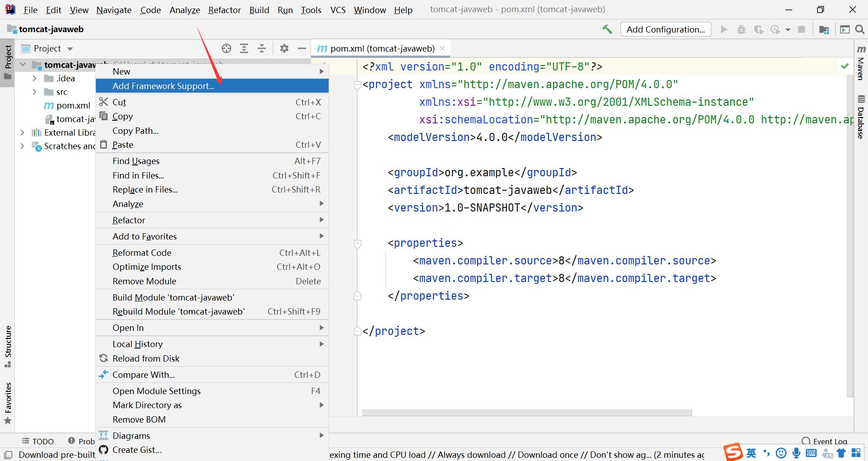The image size is (868, 461).
Task: Click the tool window quick access icon
Action: click(8, 455)
